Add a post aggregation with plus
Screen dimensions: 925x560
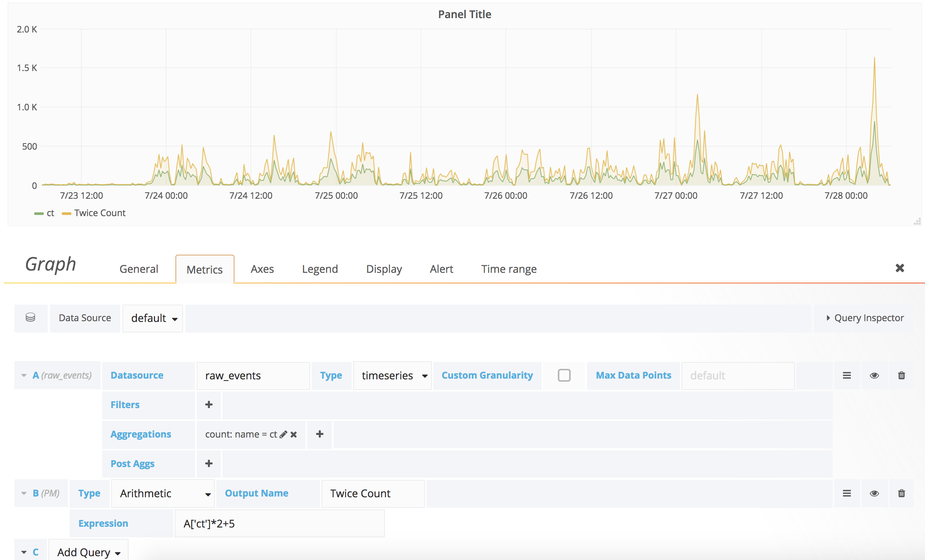pyautogui.click(x=209, y=464)
